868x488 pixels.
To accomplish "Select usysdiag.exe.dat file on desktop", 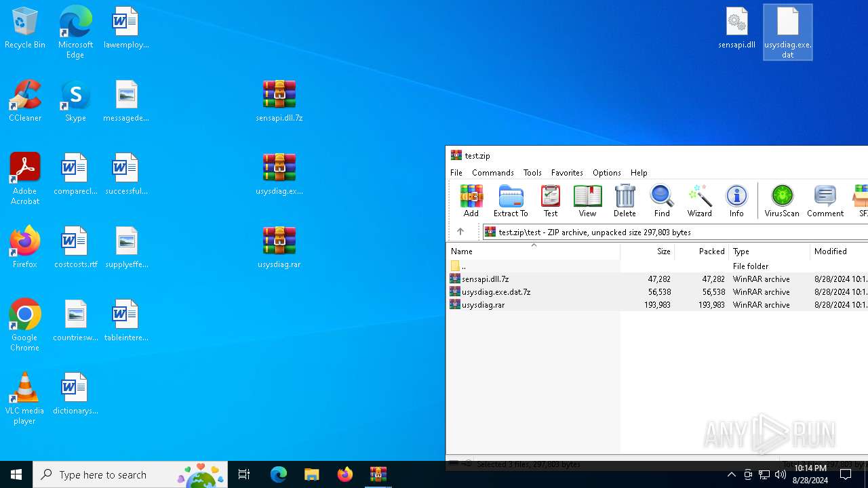I will click(x=788, y=33).
